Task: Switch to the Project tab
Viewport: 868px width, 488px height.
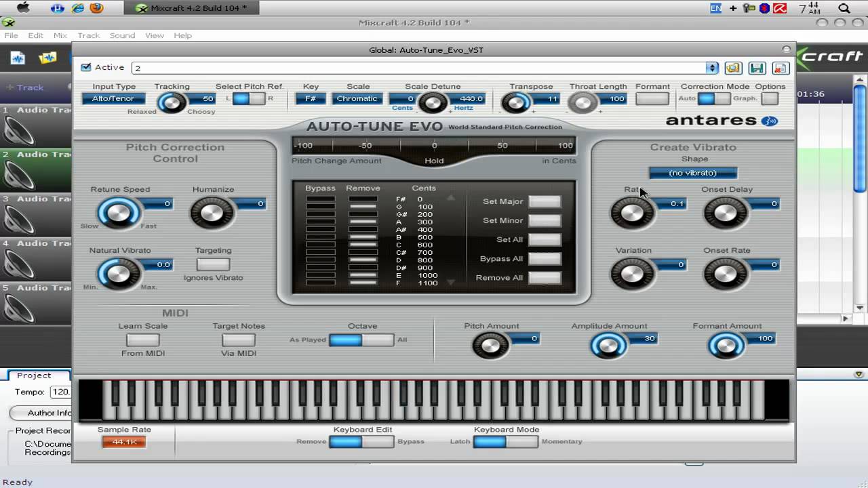Action: pyautogui.click(x=34, y=375)
